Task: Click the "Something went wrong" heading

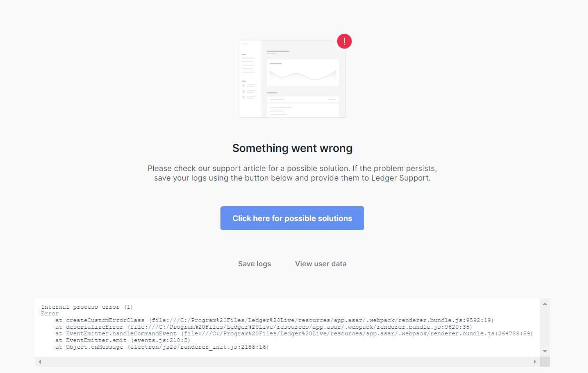Action: coord(292,148)
